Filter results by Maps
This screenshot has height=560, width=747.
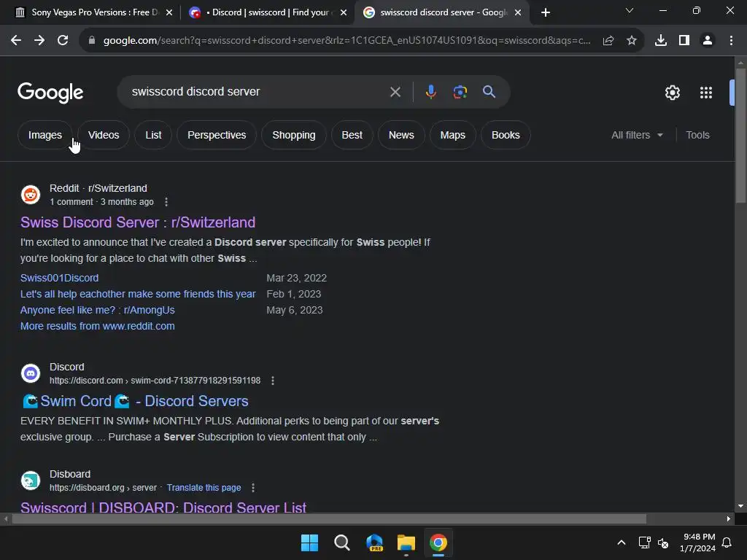(x=452, y=135)
